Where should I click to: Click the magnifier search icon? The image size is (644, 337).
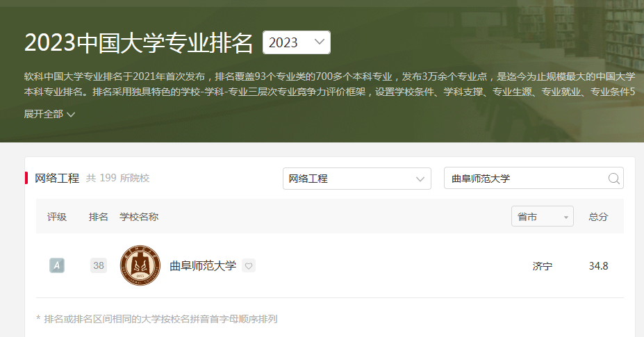point(613,179)
